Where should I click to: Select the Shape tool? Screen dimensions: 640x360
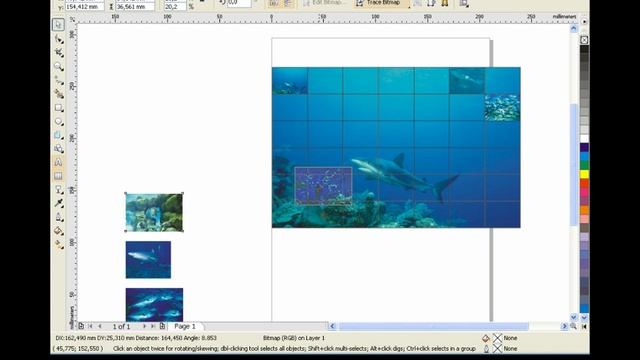point(58,39)
